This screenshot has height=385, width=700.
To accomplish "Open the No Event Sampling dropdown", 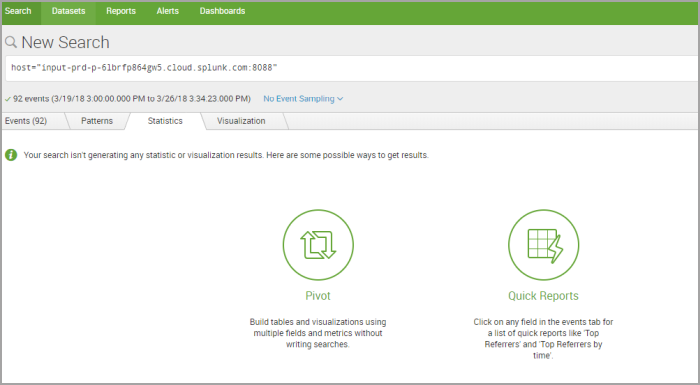I will [303, 99].
